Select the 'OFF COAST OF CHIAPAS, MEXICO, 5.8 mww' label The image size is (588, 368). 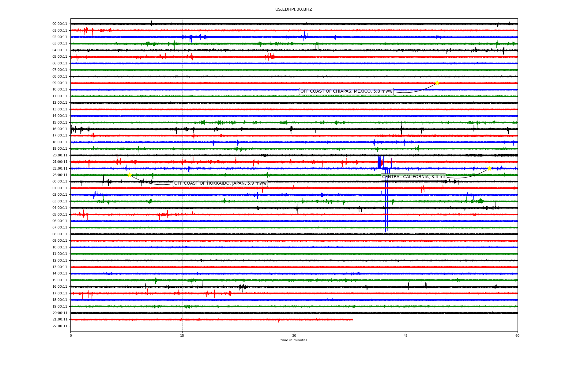click(346, 91)
